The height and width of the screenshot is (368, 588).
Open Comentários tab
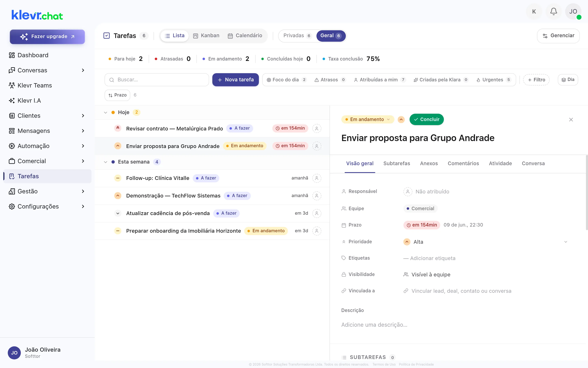pyautogui.click(x=463, y=164)
